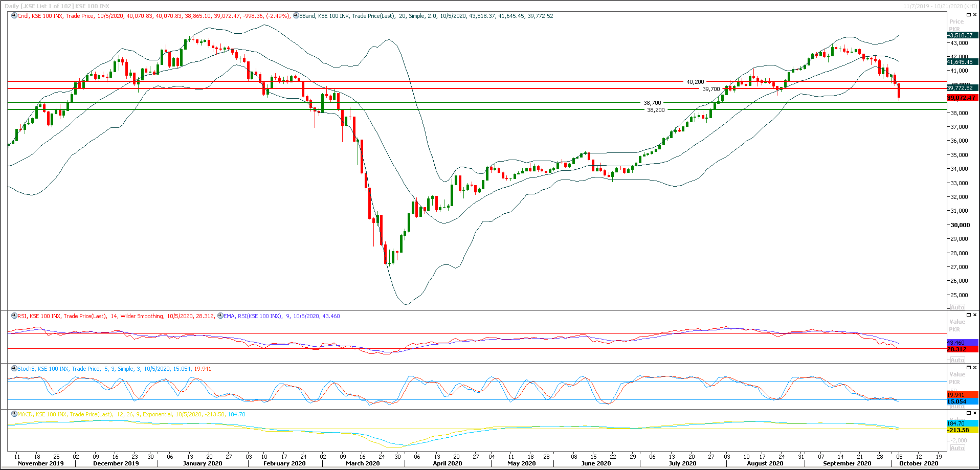980x470 pixels.
Task: Click the March 2020 time axis label
Action: 363,463
